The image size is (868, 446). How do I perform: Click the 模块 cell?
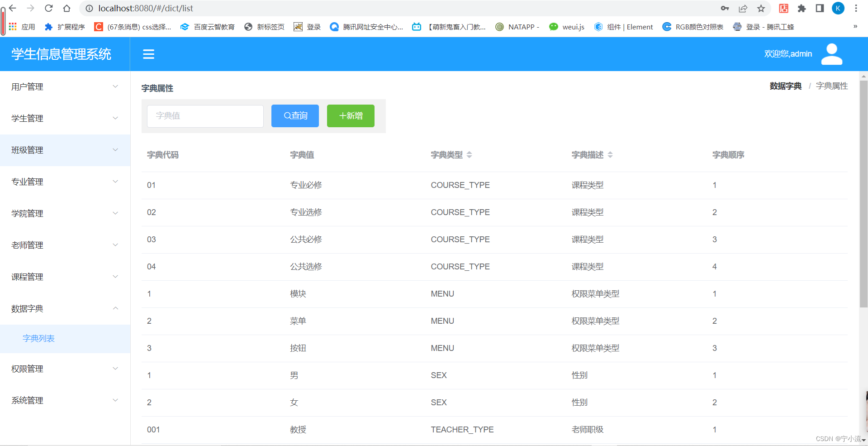point(298,294)
